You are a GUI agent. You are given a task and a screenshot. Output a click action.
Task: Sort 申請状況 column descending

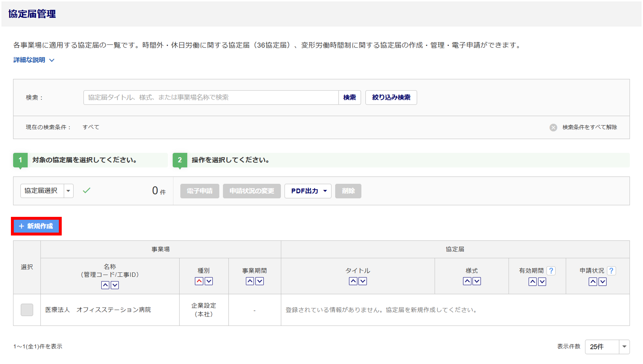602,282
